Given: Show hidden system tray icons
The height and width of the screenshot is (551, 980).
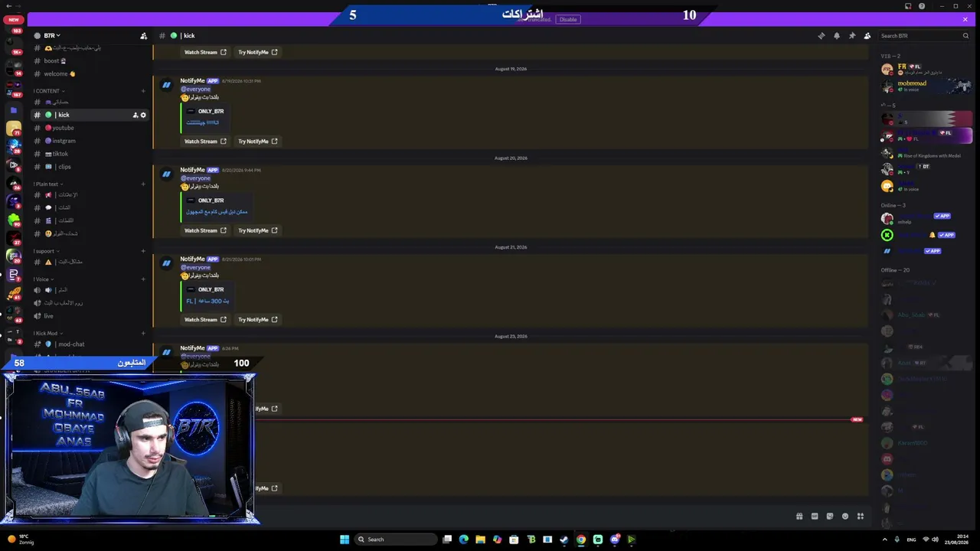Looking at the screenshot, I should (886, 540).
